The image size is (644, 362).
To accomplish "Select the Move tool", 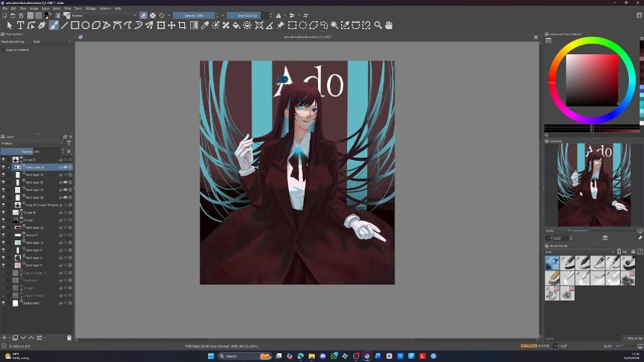I will click(172, 25).
